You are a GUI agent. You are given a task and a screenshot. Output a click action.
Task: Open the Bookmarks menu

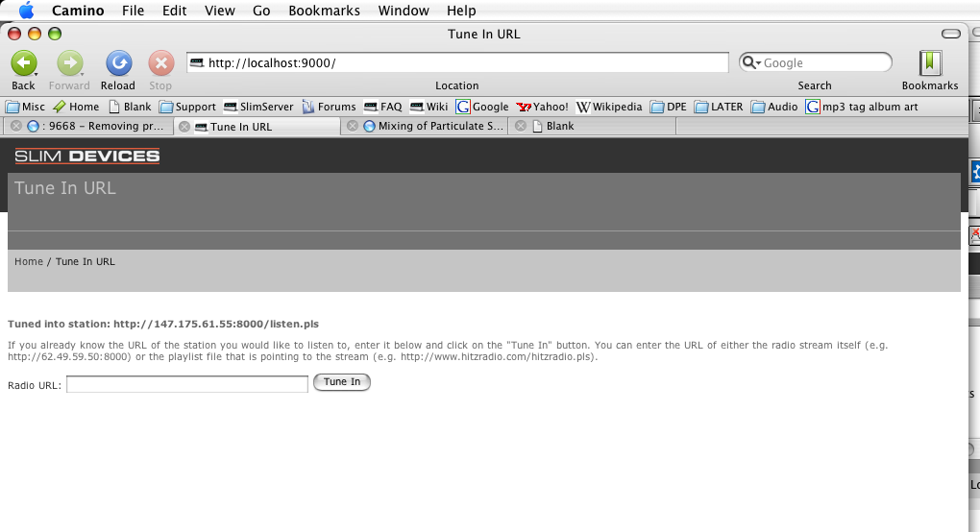point(324,11)
